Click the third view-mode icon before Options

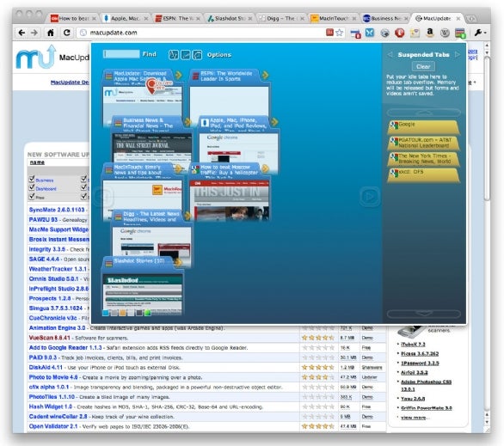pyautogui.click(x=197, y=55)
